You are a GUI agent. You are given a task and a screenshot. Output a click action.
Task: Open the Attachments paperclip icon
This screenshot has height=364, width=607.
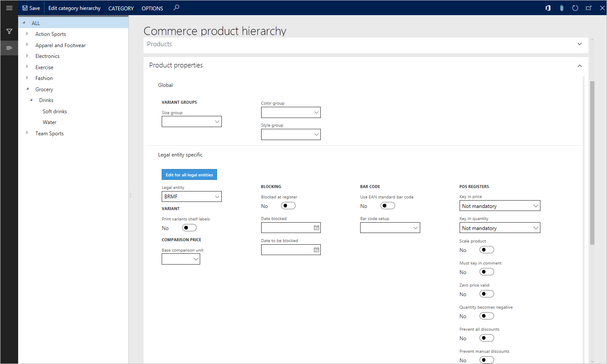tap(562, 7)
